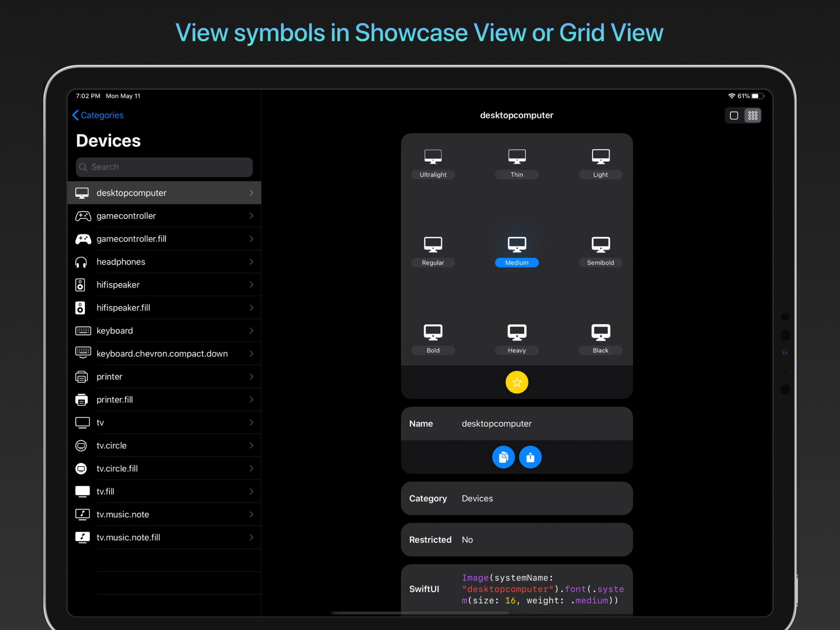Expand the printer.fill row chevron
The image size is (840, 630).
click(251, 400)
